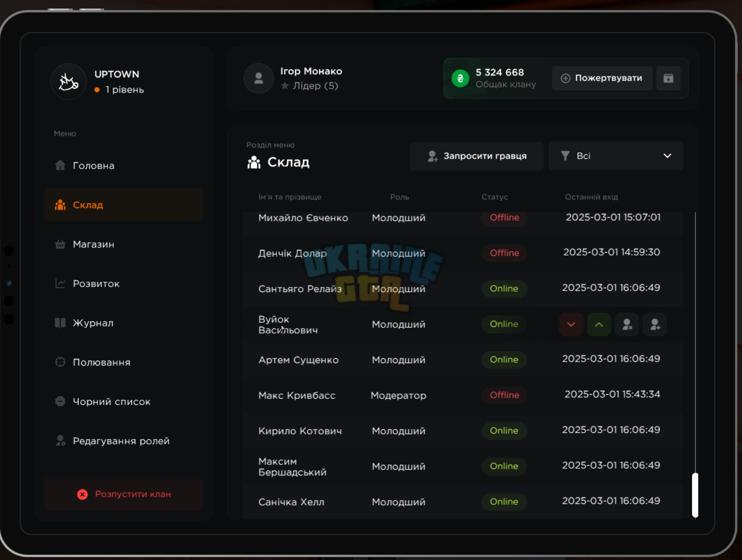
Task: Click the Розпустити клан button
Action: click(x=124, y=494)
